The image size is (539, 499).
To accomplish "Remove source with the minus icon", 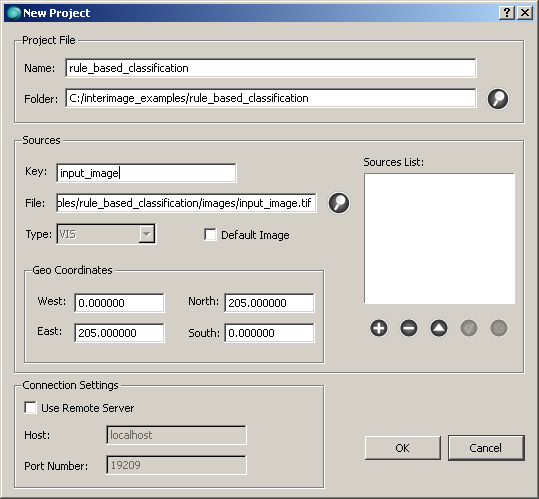I will point(409,328).
